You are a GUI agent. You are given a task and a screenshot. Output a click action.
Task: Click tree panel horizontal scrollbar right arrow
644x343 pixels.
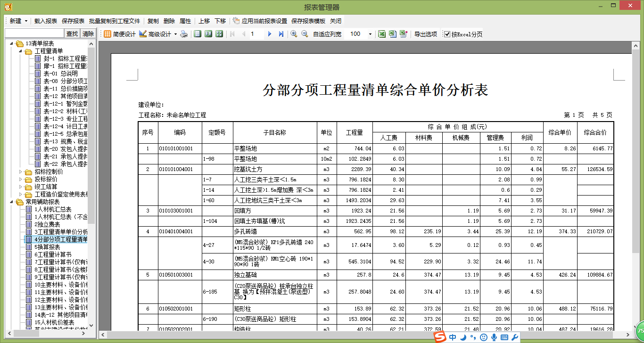click(83, 333)
